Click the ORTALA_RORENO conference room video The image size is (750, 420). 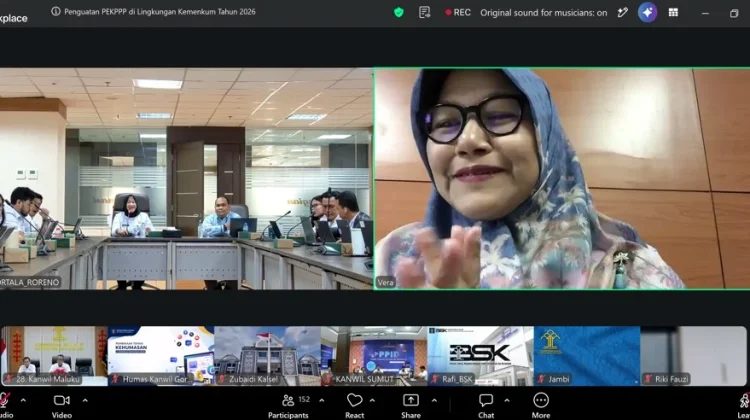coord(186,178)
